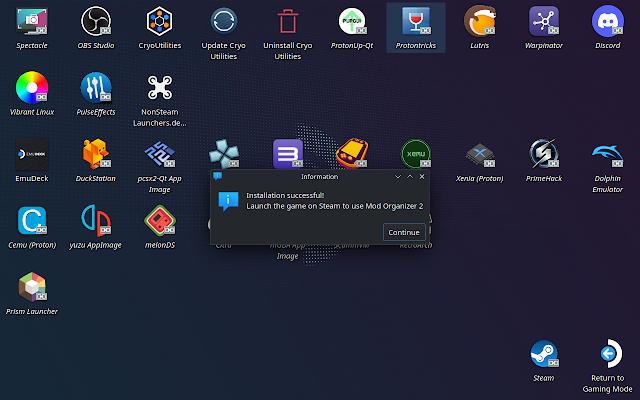Launch Lutris from the desktop
This screenshot has height=400, width=640.
point(480,21)
